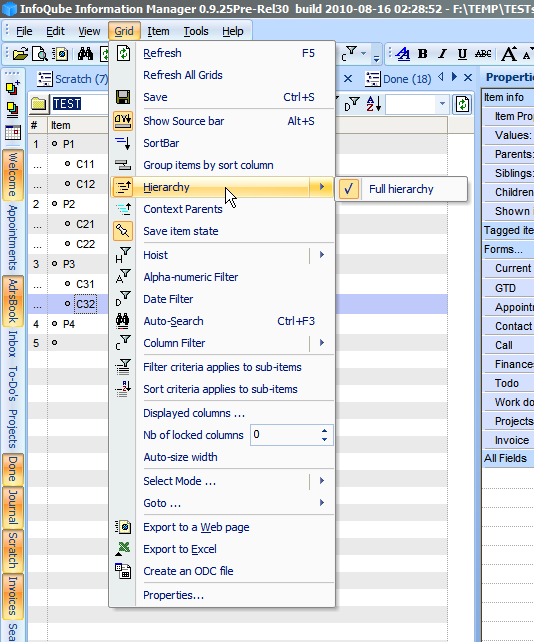
Task: Click Export to a Web page icon
Action: point(123,527)
